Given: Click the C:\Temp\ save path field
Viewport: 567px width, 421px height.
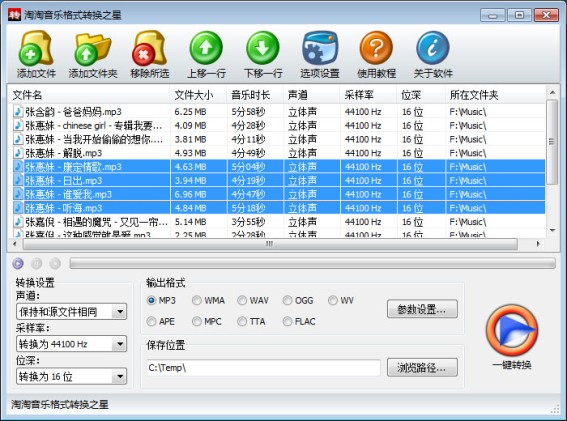Looking at the screenshot, I should click(263, 368).
